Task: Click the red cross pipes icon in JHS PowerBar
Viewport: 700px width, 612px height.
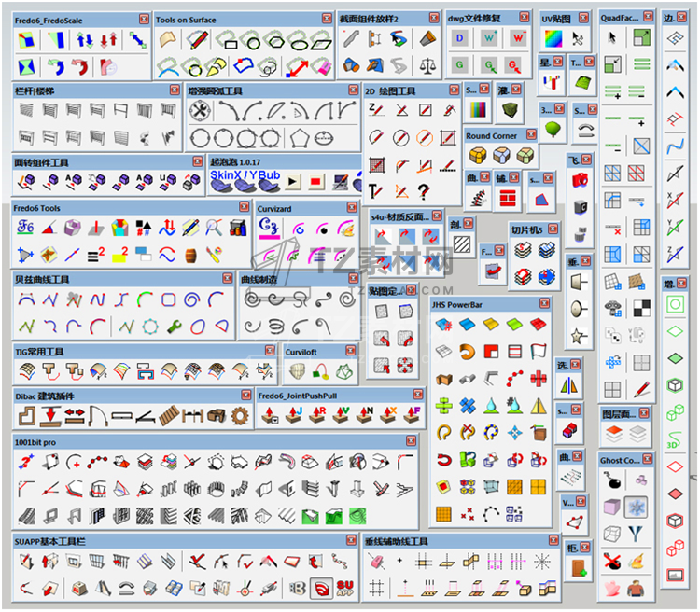Action: pyautogui.click(x=539, y=379)
